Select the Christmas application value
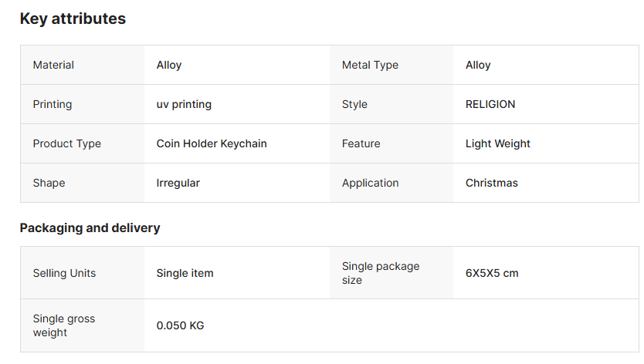 pyautogui.click(x=492, y=183)
